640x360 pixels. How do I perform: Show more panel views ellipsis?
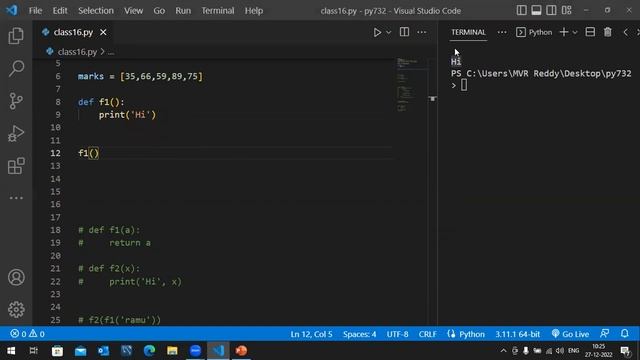point(502,32)
